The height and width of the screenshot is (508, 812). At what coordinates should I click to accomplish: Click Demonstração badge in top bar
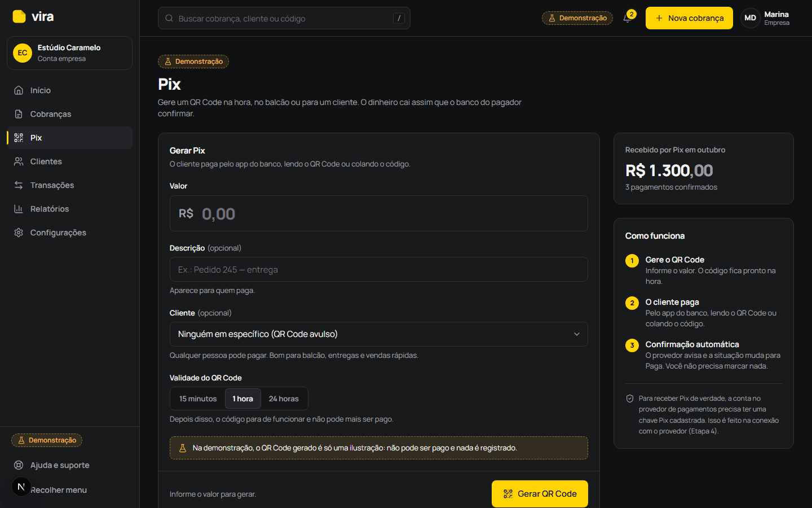pyautogui.click(x=577, y=18)
